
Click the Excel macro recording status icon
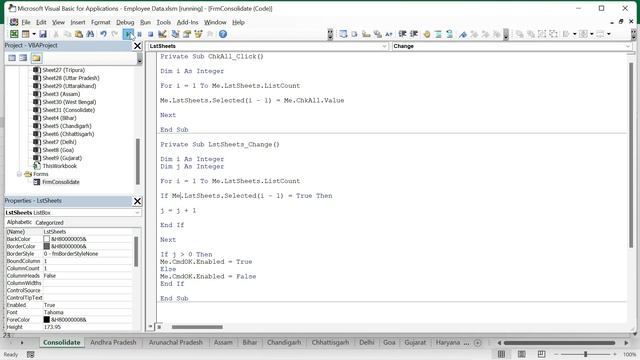click(x=31, y=355)
